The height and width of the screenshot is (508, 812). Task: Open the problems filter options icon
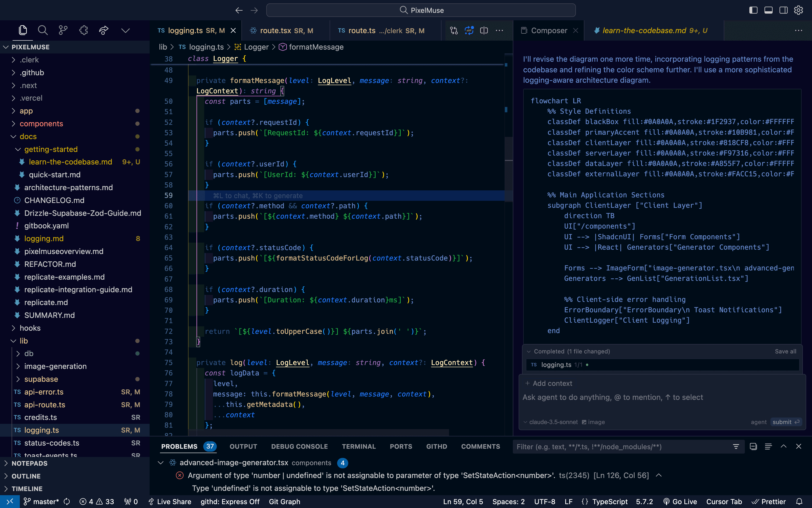(x=736, y=447)
